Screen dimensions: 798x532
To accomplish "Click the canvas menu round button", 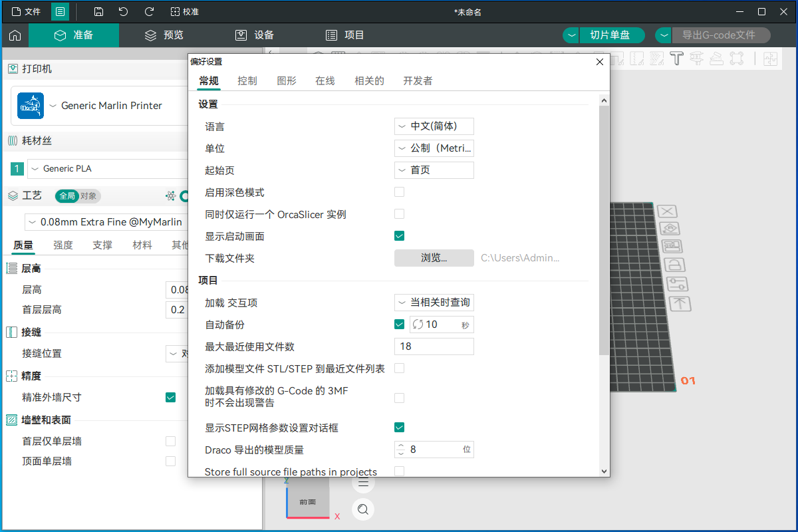I will 363,482.
